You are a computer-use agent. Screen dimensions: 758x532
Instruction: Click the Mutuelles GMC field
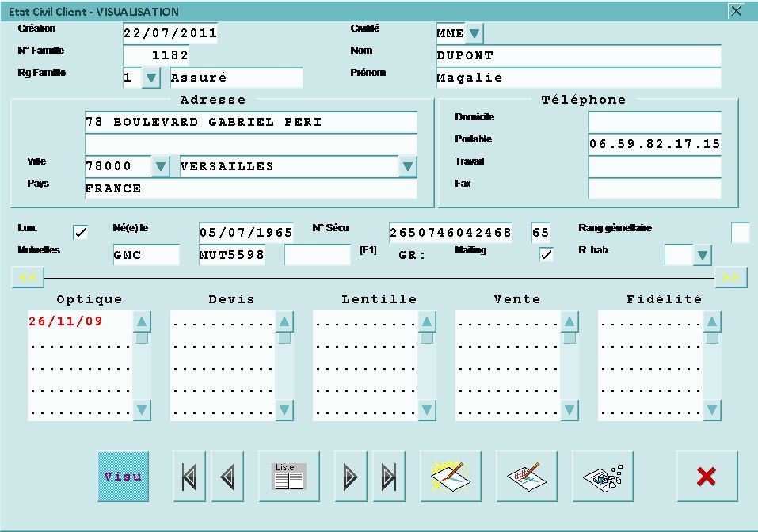click(x=146, y=255)
